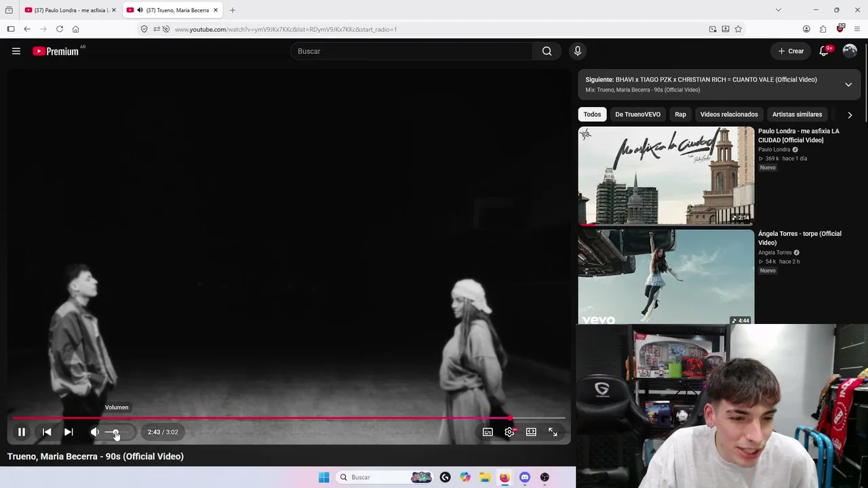
Task: Adjust the volume slider
Action: click(117, 432)
